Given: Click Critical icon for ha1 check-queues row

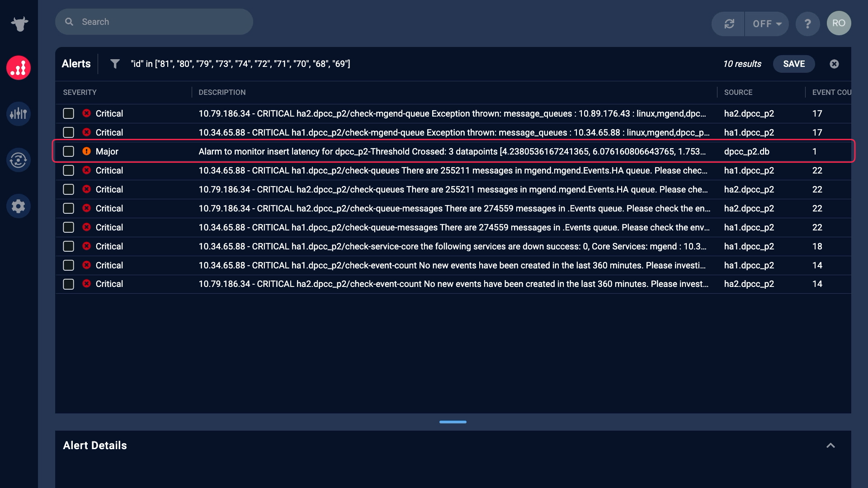Looking at the screenshot, I should click(x=87, y=170).
